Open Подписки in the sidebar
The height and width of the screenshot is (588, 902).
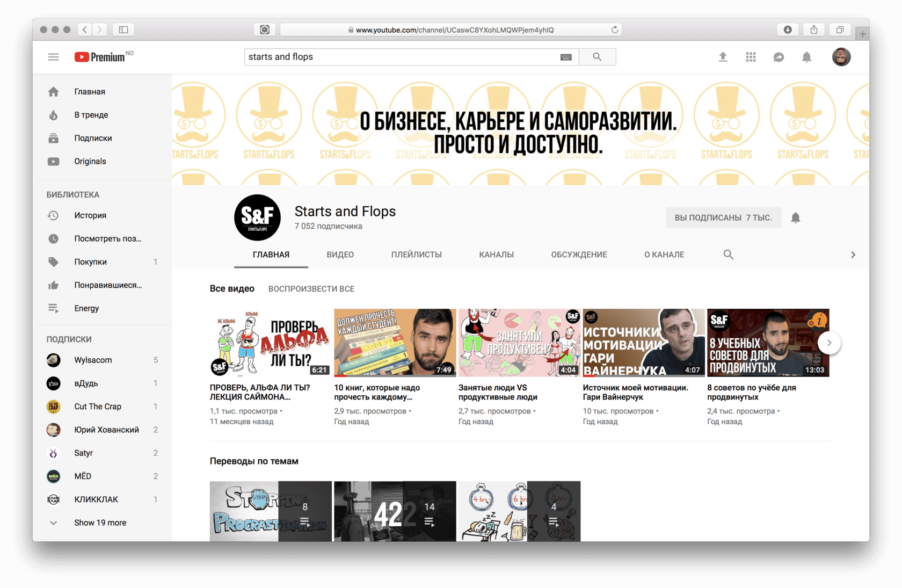[102, 138]
